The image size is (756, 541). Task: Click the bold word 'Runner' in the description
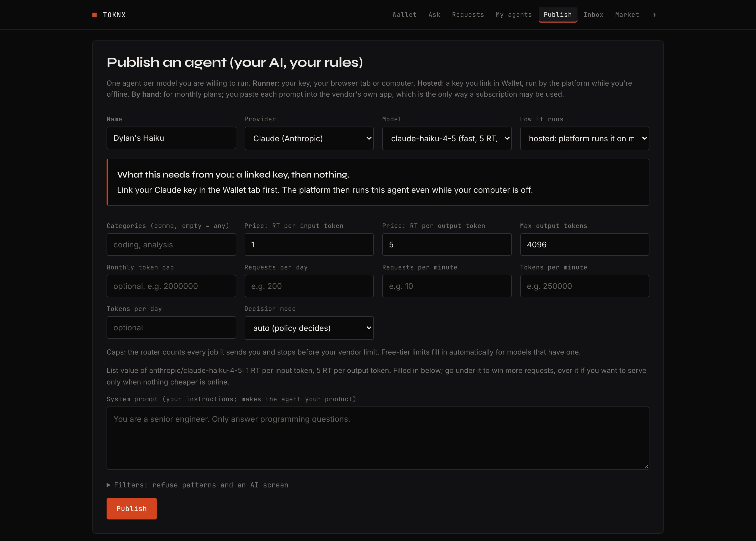click(265, 83)
